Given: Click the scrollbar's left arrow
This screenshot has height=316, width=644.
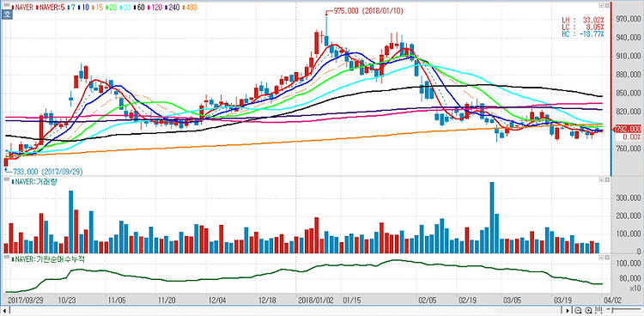Looking at the screenshot, I should click(5, 310).
